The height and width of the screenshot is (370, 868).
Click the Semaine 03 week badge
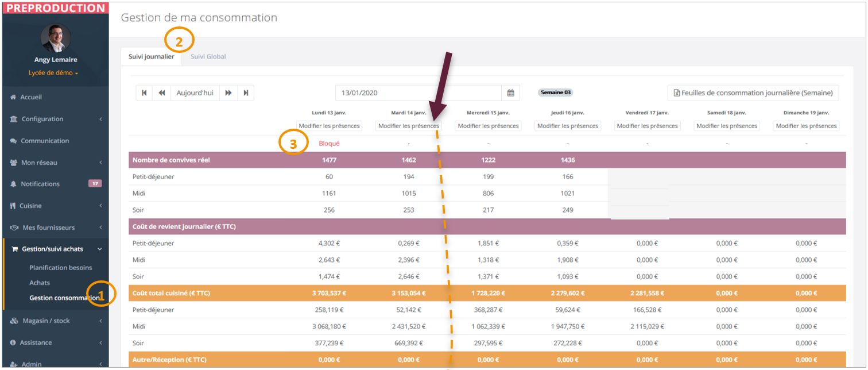(x=556, y=92)
